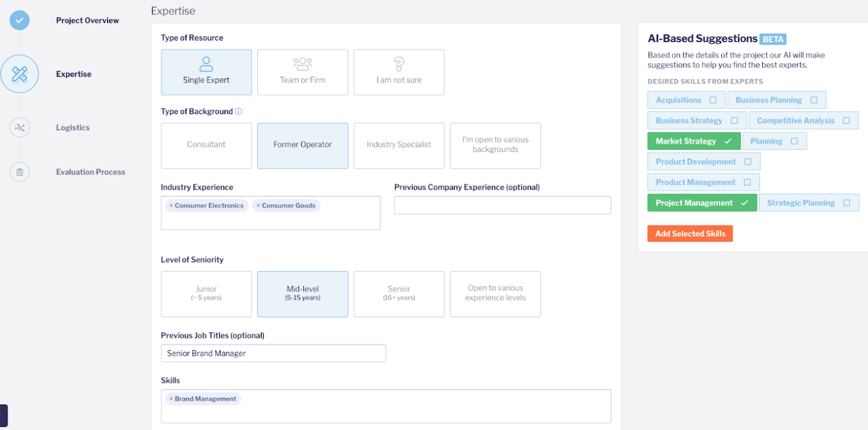Select I am not sure resource option
The width and height of the screenshot is (868, 430).
coord(399,72)
